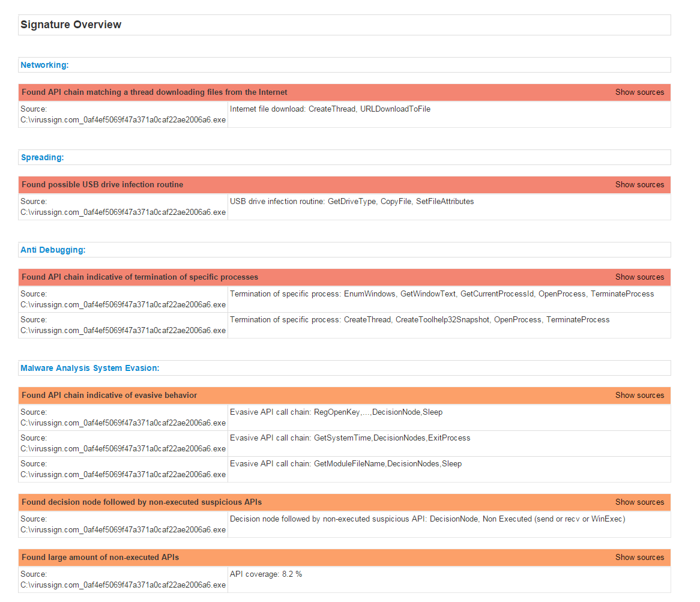Show sources for the USB drive infection routine

pos(640,184)
